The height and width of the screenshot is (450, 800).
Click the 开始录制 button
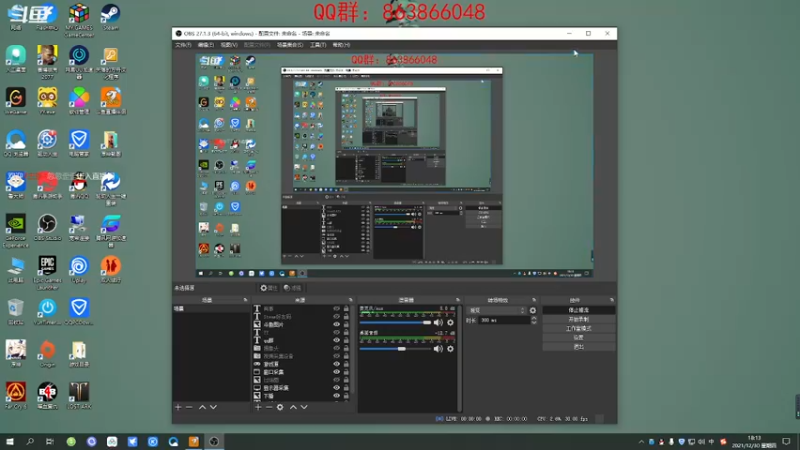[579, 319]
